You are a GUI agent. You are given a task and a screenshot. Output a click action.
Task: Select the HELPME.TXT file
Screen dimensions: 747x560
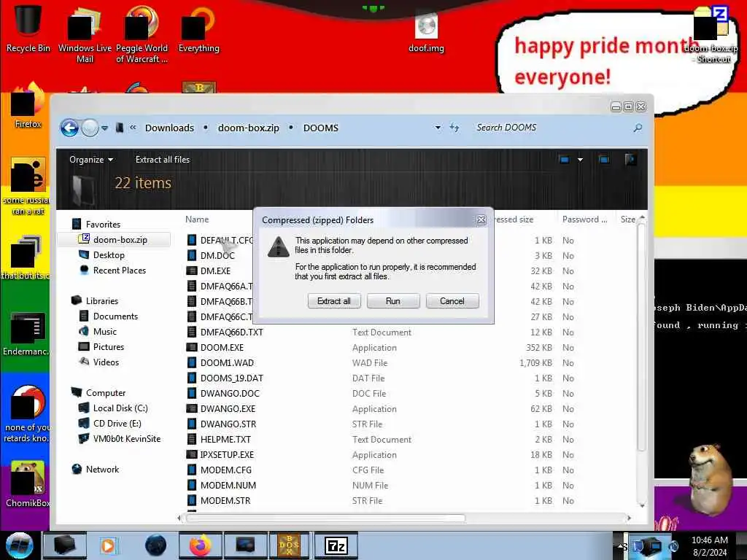pos(225,440)
